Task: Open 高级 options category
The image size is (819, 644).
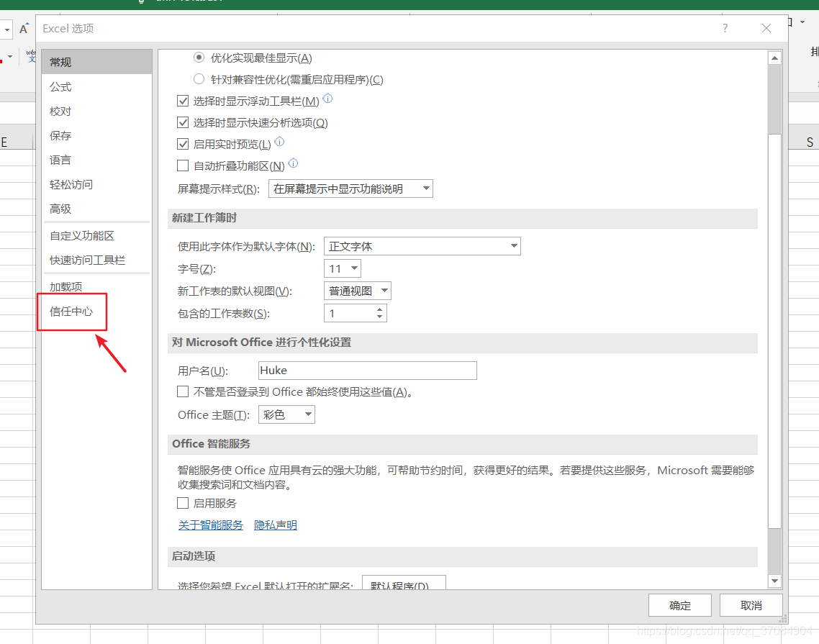Action: click(x=96, y=209)
